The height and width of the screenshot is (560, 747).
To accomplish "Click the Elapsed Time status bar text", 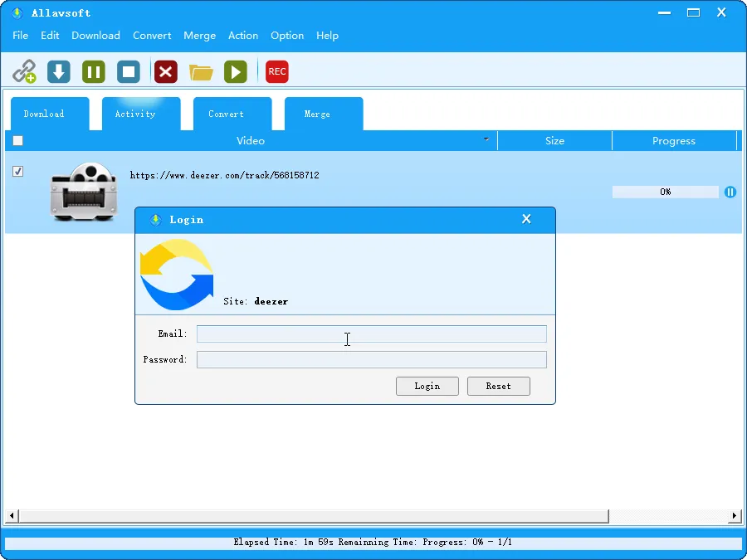I will tap(373, 542).
